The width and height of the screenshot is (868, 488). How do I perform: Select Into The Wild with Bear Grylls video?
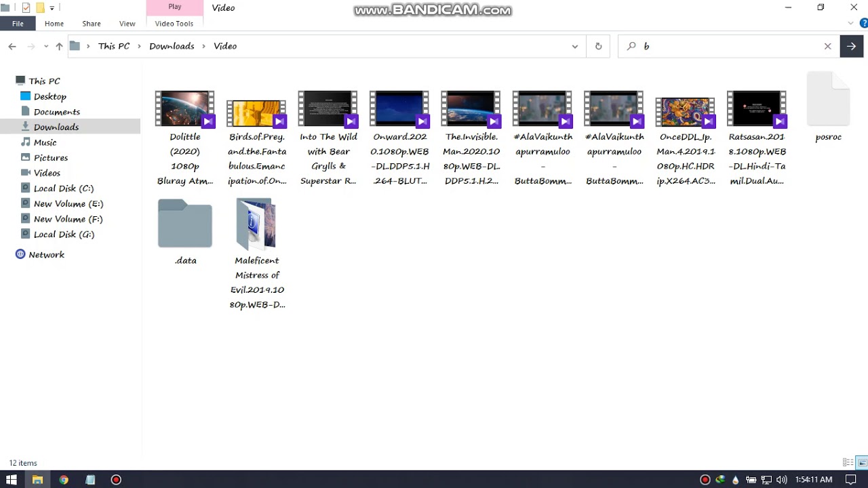328,138
